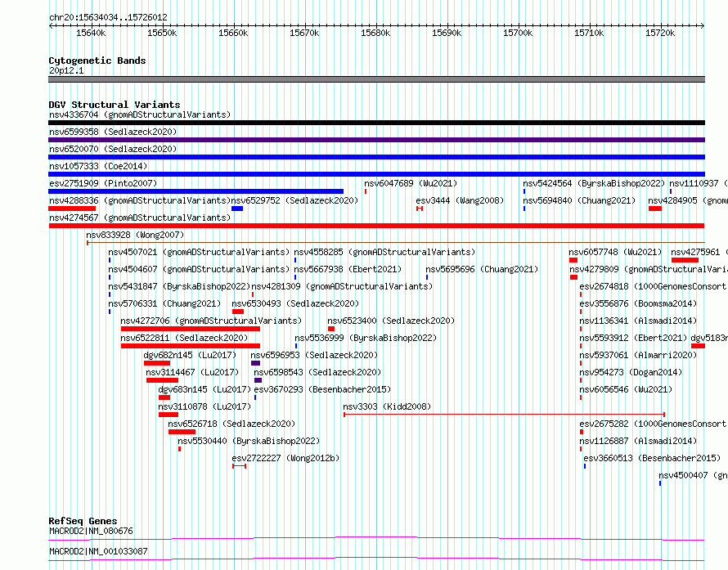The width and height of the screenshot is (728, 570).
Task: Click the blue esv2751909 variant bar
Action: point(196,191)
